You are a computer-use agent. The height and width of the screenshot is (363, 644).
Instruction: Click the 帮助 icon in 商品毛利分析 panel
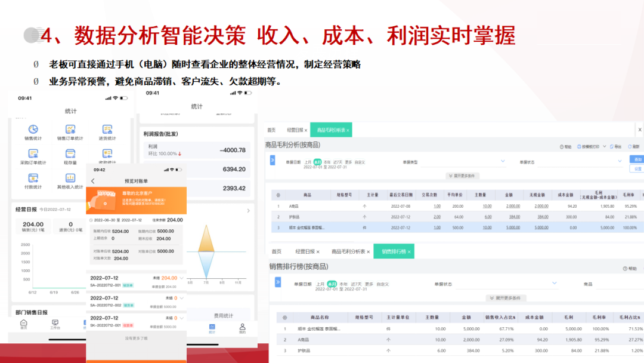[562, 147]
